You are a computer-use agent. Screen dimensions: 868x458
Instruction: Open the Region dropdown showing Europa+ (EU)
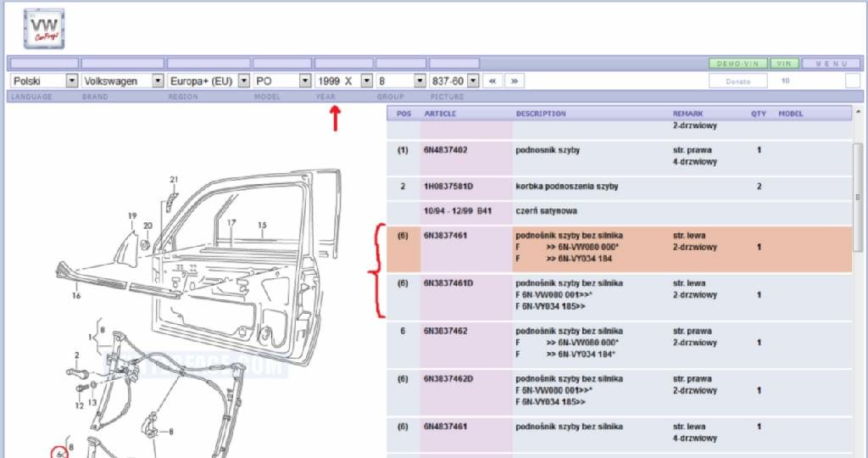click(x=209, y=81)
